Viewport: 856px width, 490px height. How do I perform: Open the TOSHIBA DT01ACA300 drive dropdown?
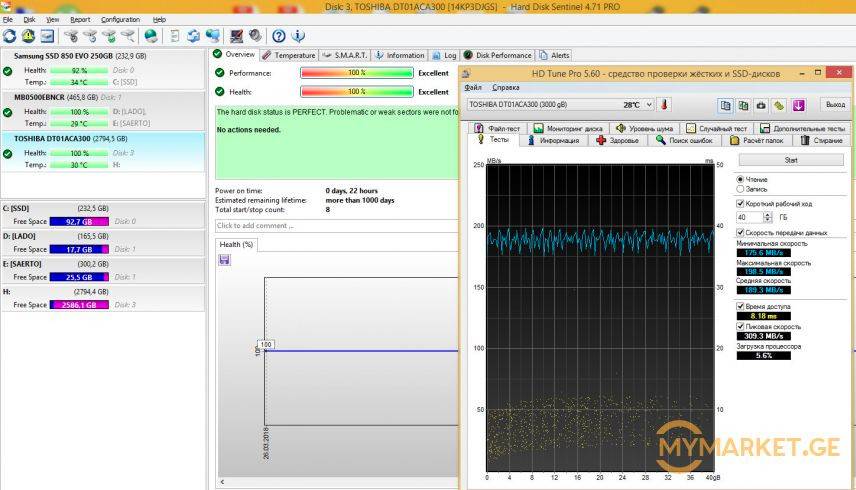pos(649,104)
